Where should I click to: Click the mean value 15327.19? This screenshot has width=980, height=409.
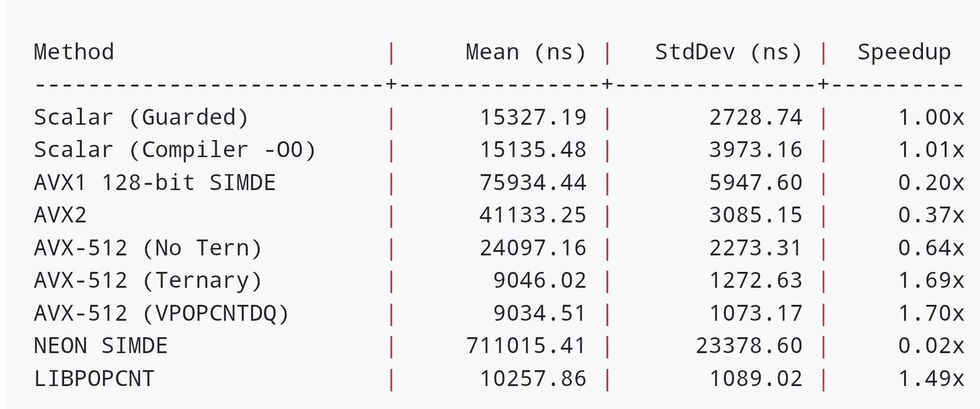pos(533,118)
